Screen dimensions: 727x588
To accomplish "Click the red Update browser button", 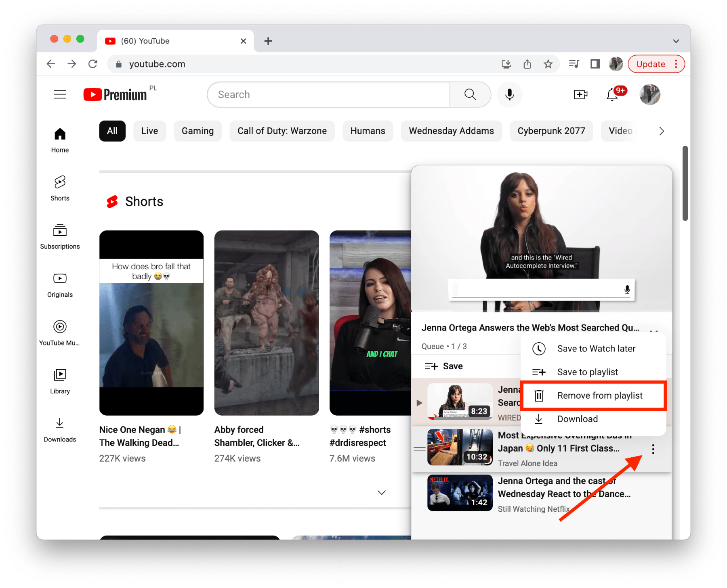I will [x=651, y=64].
